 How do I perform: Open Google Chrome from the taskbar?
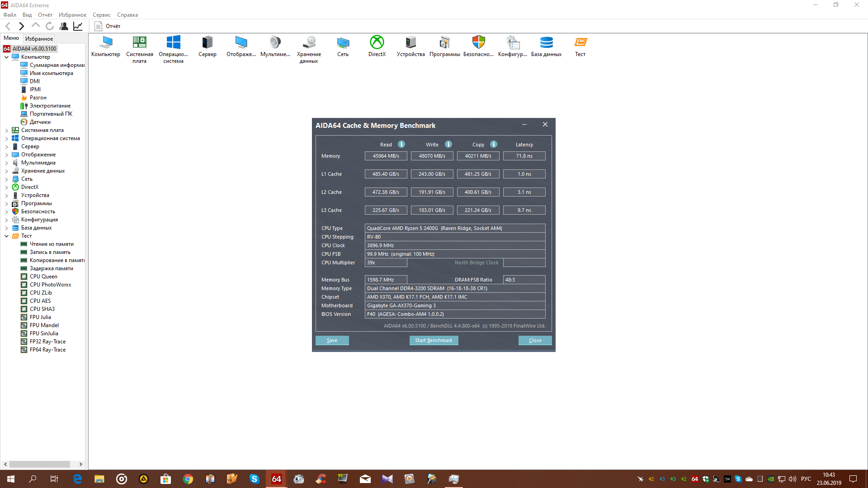[x=188, y=479]
